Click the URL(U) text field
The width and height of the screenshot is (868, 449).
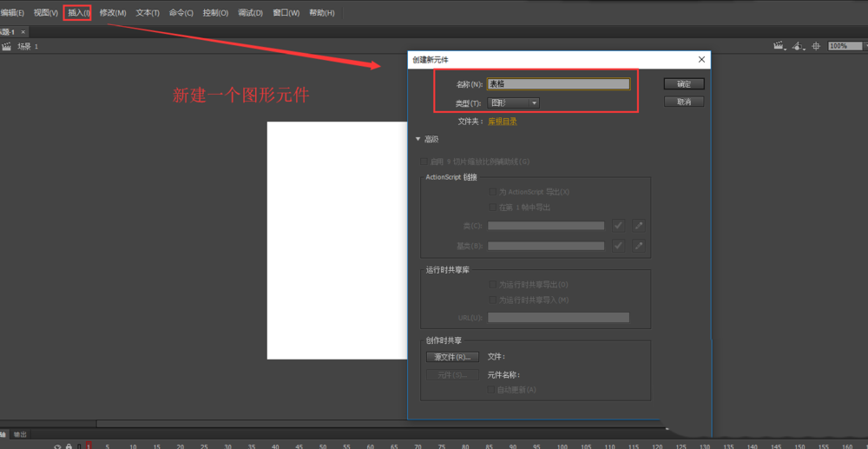(558, 317)
